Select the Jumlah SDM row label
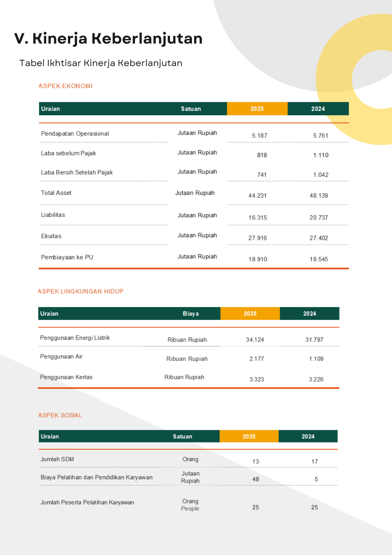392x555 pixels. pos(57,459)
